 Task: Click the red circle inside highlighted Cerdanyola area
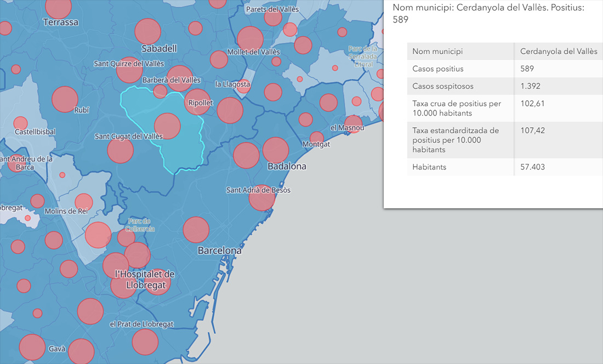pos(167,126)
